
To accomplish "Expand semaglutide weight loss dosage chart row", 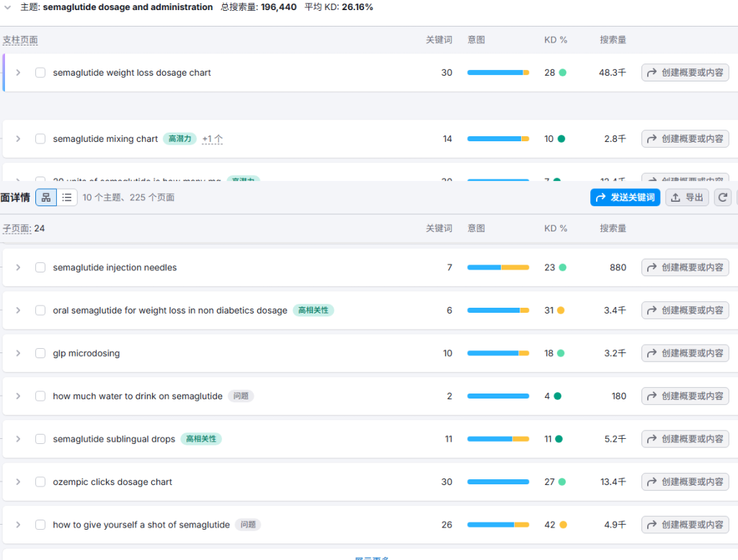I will (18, 73).
